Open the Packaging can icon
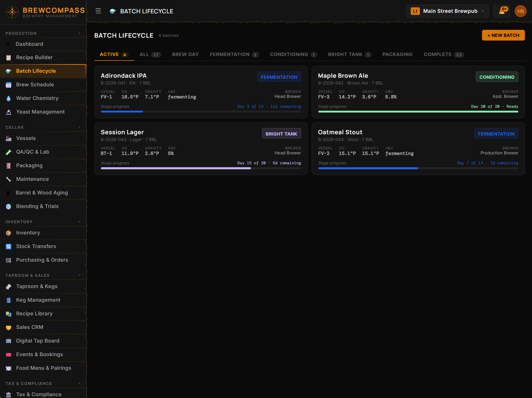532x398 pixels. (8, 166)
